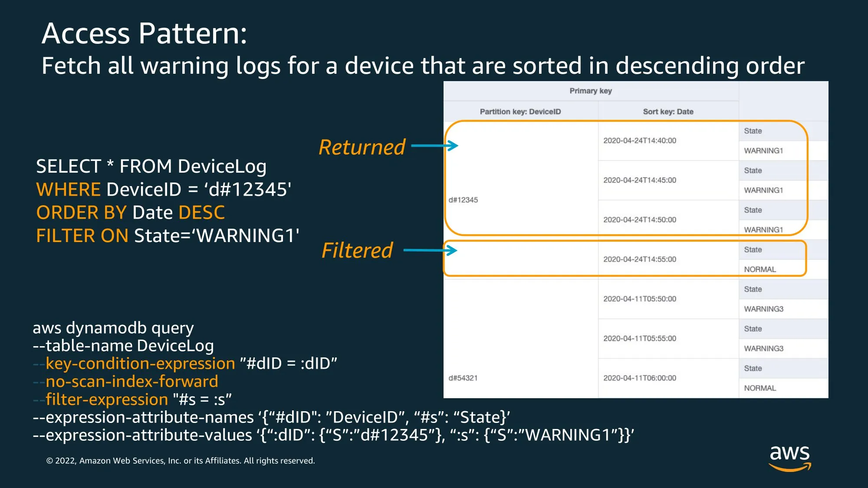Click Sort key: Date column header
This screenshot has width=868, height=488.
click(668, 111)
